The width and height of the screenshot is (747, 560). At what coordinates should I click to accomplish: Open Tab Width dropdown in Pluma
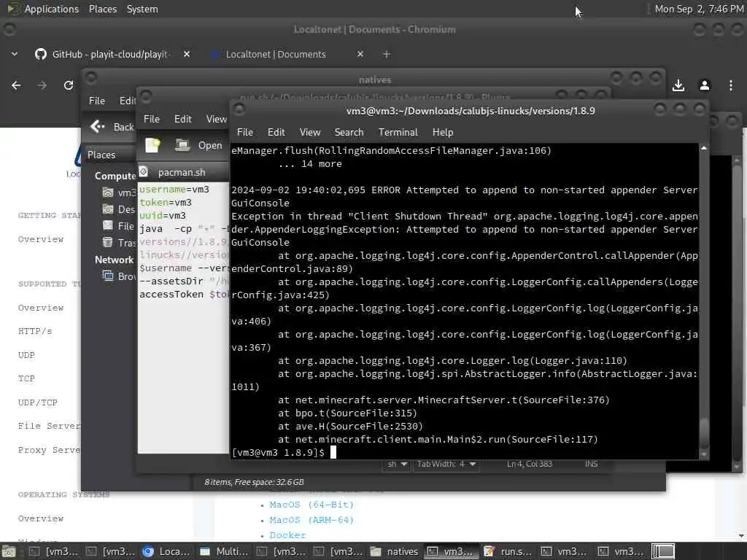tap(446, 464)
